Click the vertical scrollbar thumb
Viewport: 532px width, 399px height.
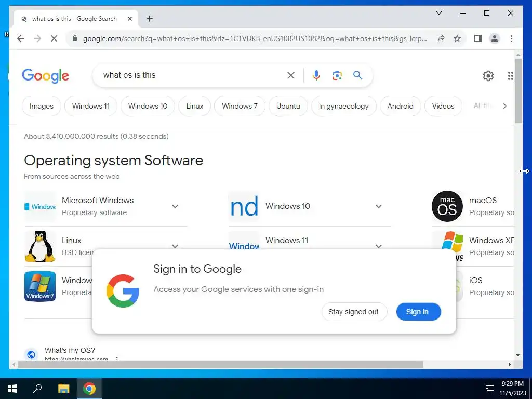(x=518, y=91)
